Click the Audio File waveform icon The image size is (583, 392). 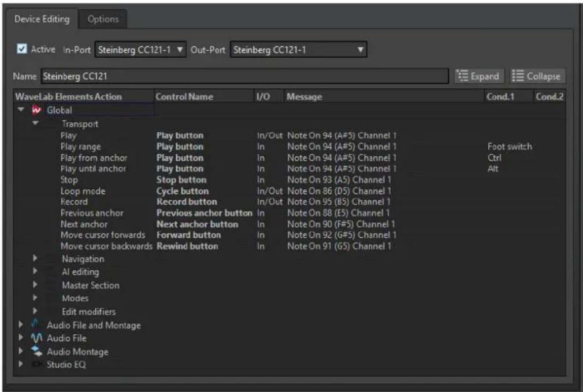(36, 338)
